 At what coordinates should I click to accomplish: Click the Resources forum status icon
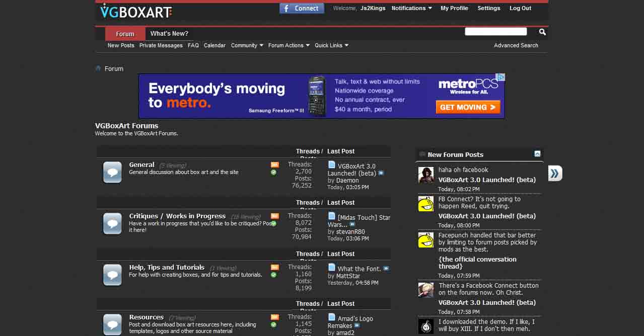coord(112,324)
